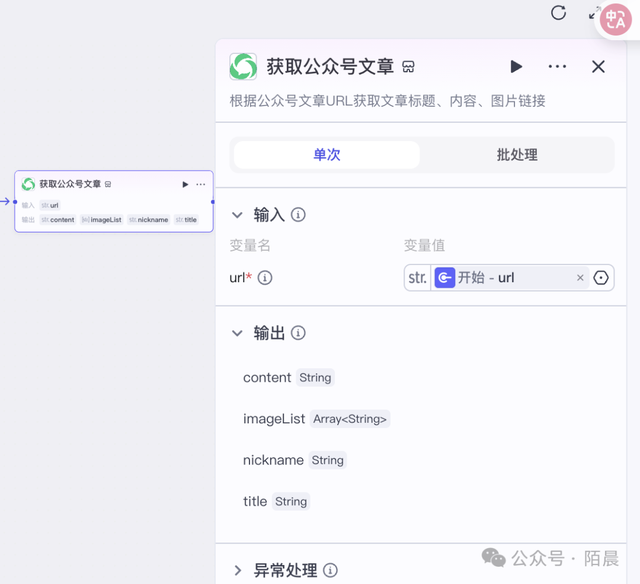
Task: Click the title output variable
Action: [x=255, y=502]
